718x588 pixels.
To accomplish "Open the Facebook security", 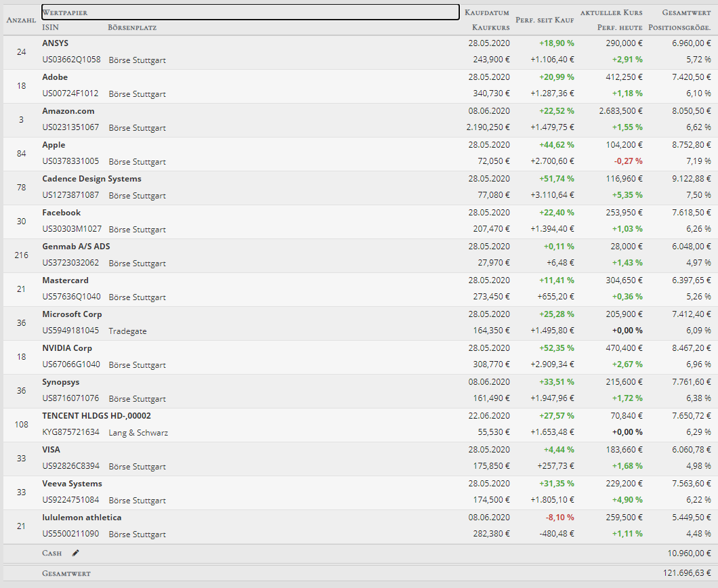I will coord(62,213).
